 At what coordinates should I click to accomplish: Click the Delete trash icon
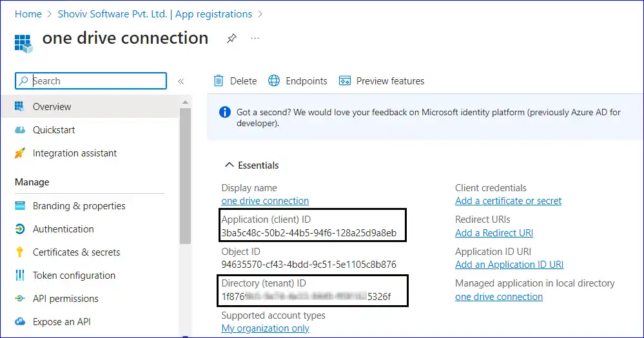(219, 81)
